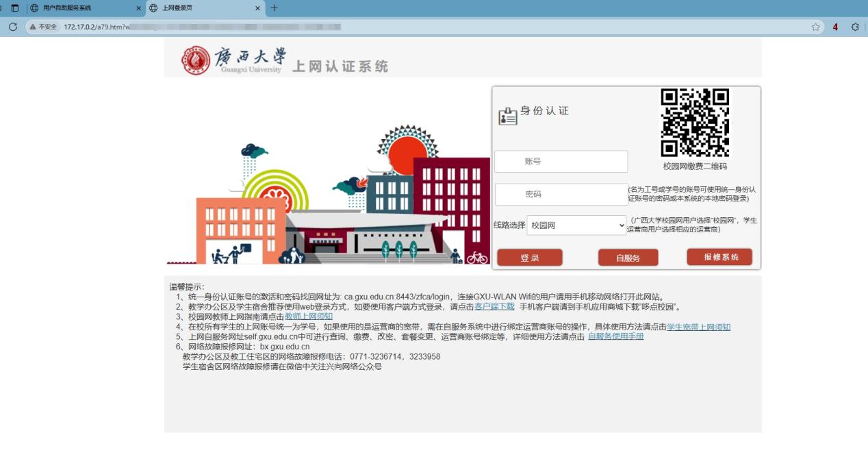This screenshot has height=470, width=868.
Task: Open 自服务 self-service button
Action: pos(628,258)
